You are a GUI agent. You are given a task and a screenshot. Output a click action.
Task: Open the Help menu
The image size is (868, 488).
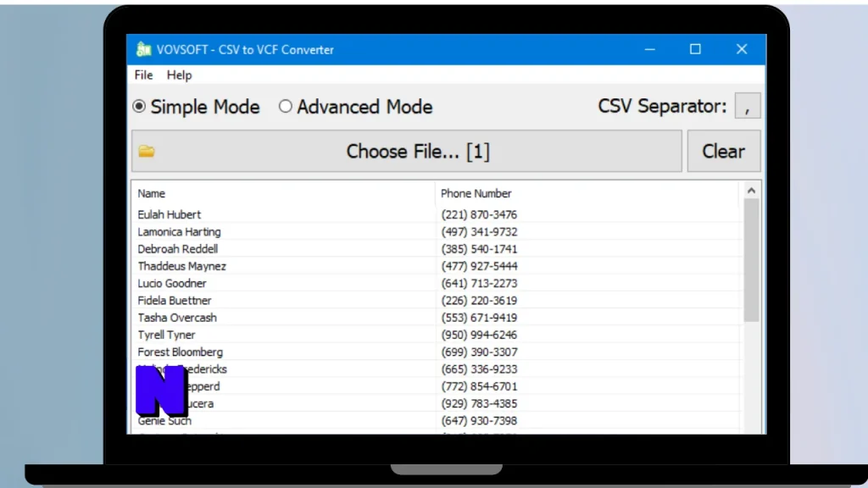click(x=180, y=75)
